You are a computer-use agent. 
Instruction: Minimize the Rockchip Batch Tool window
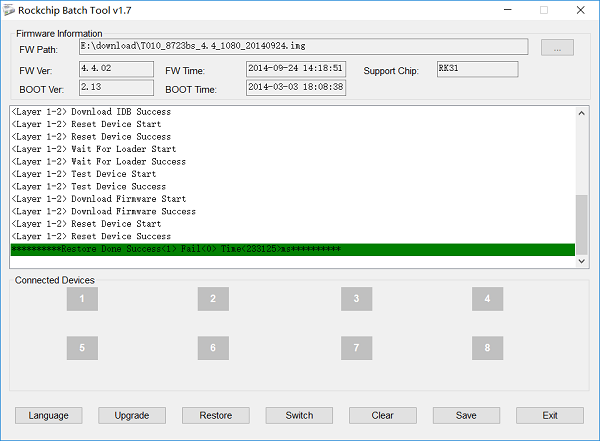(x=508, y=10)
